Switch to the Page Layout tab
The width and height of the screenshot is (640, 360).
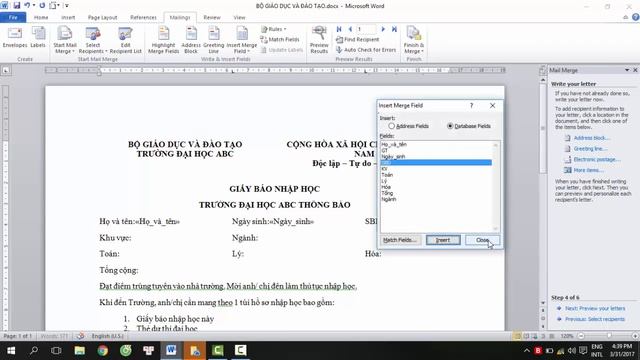point(102,18)
